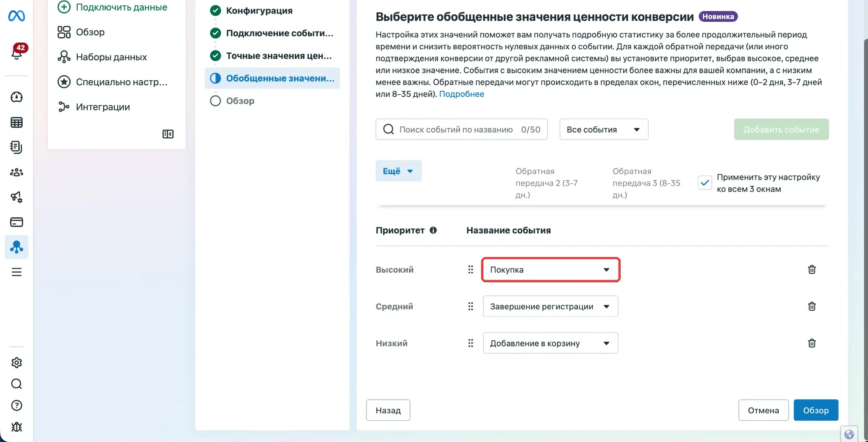Click Обратная передача 3 (8-35 дн.) column

[646, 183]
